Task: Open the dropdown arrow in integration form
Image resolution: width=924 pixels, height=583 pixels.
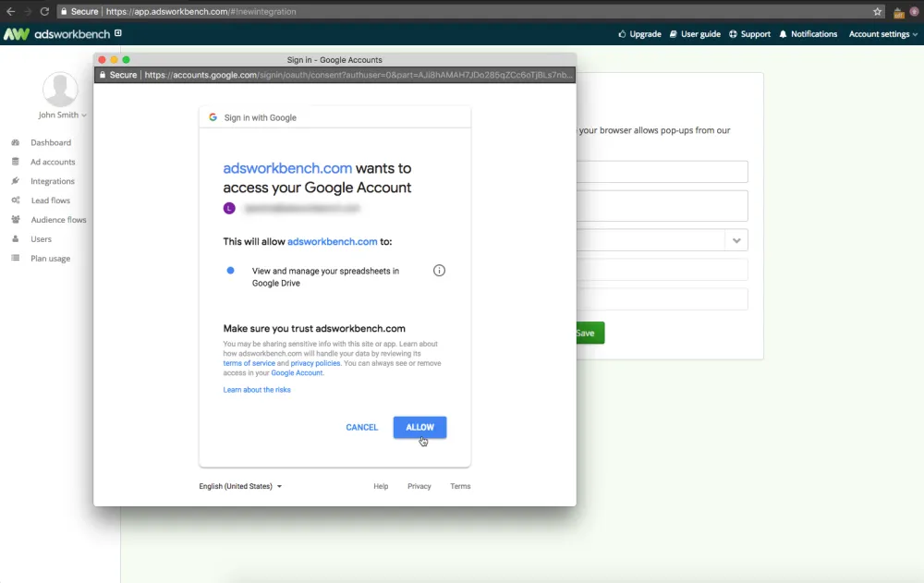Action: click(736, 240)
